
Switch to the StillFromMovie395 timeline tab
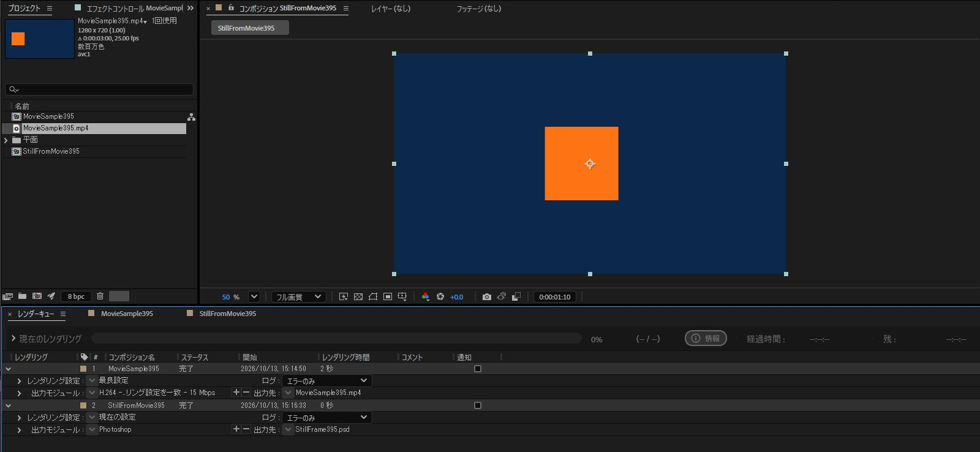tap(228, 314)
